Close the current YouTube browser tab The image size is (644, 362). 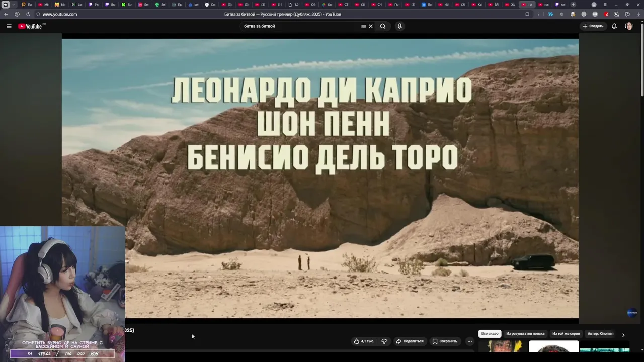(531, 5)
